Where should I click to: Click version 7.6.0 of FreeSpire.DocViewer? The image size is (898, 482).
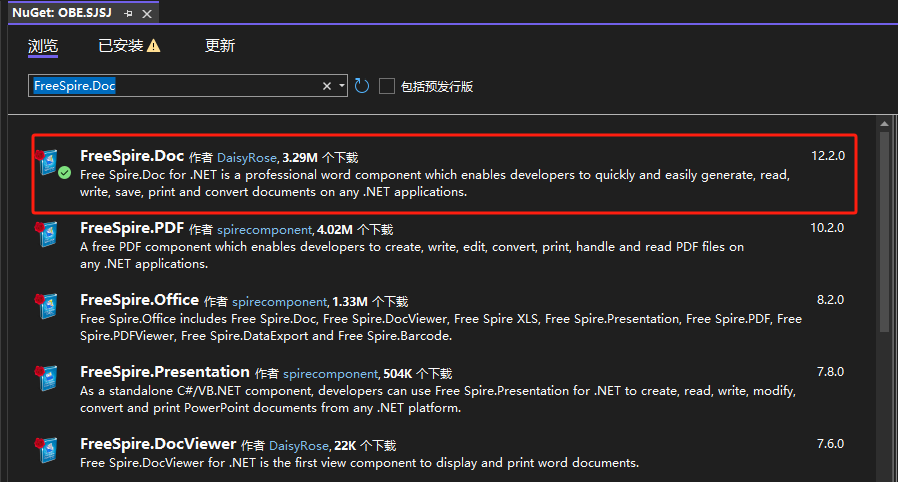tap(830, 444)
